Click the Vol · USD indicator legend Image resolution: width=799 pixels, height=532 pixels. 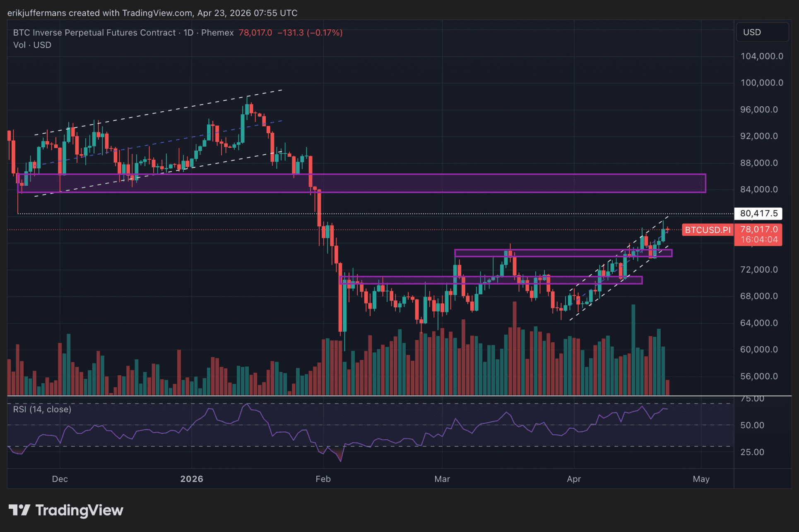pyautogui.click(x=32, y=45)
